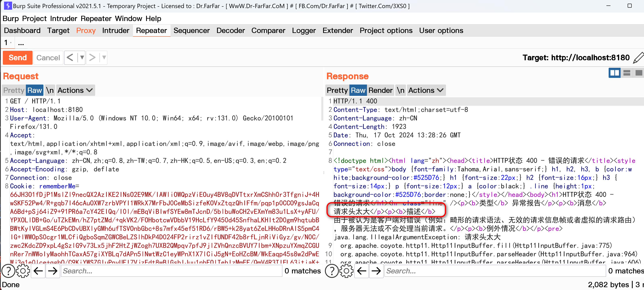Click the Cookie rememberMe header line
The width and height of the screenshot is (644, 290).
point(44,186)
